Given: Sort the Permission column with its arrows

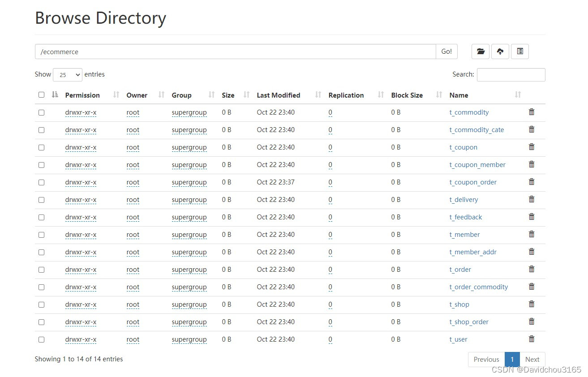Looking at the screenshot, I should point(116,95).
